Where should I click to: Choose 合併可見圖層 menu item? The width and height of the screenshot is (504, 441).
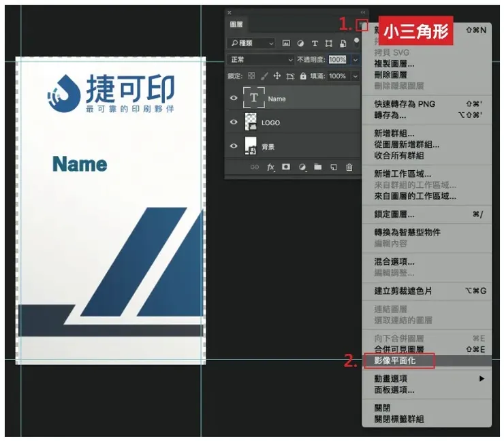[x=427, y=349]
